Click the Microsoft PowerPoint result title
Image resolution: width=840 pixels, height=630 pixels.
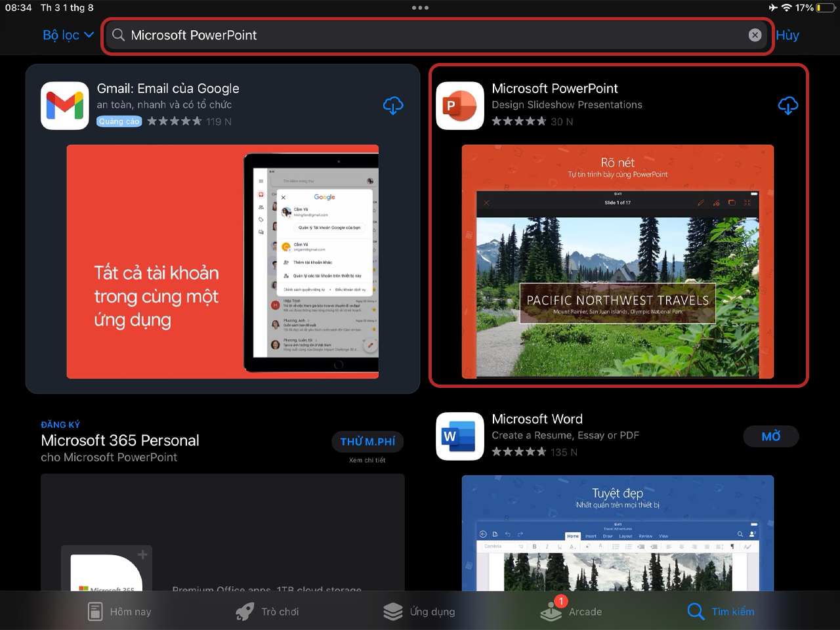click(x=555, y=89)
